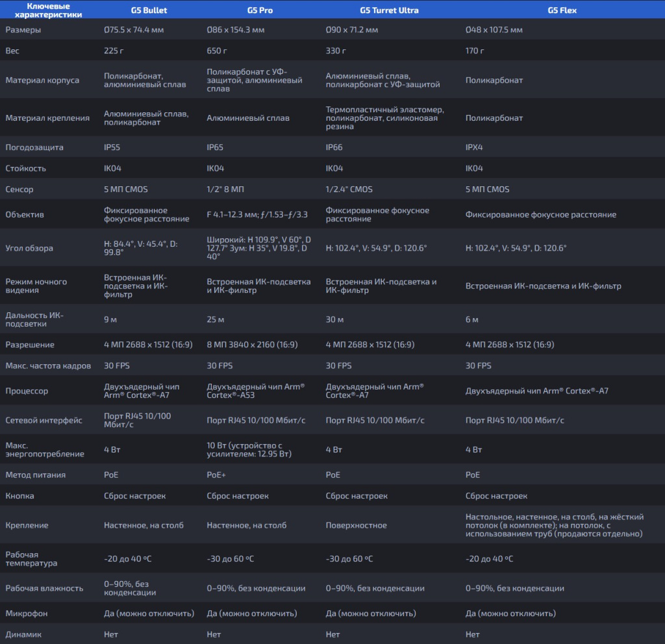Viewport: 665px width, 644px height.
Task: Click the G5 Pro column header
Action: 260,10
